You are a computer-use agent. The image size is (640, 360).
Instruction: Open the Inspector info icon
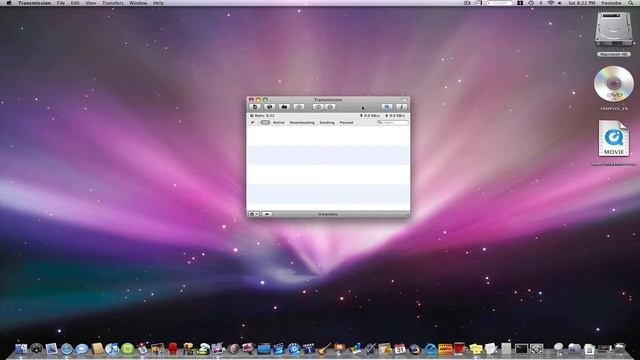(x=402, y=107)
